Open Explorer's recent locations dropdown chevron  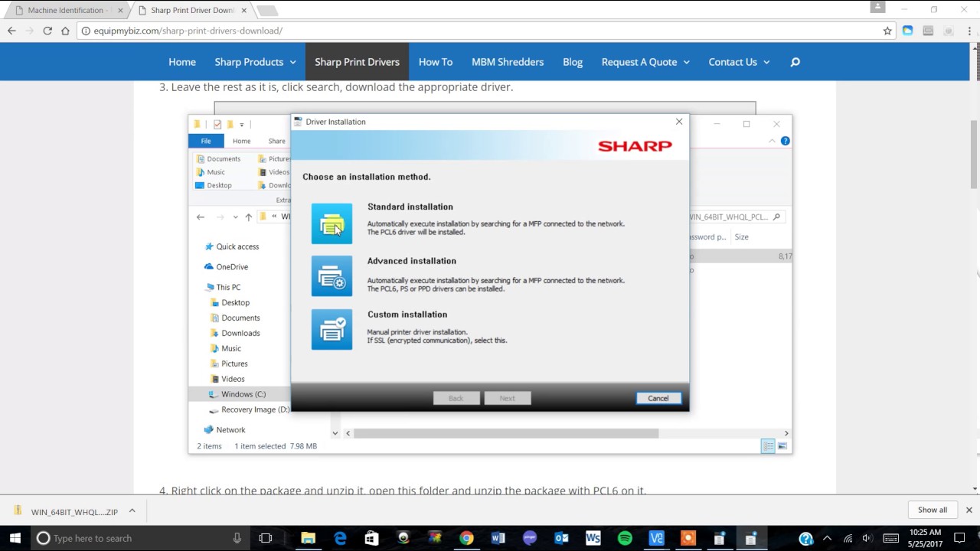pyautogui.click(x=235, y=217)
